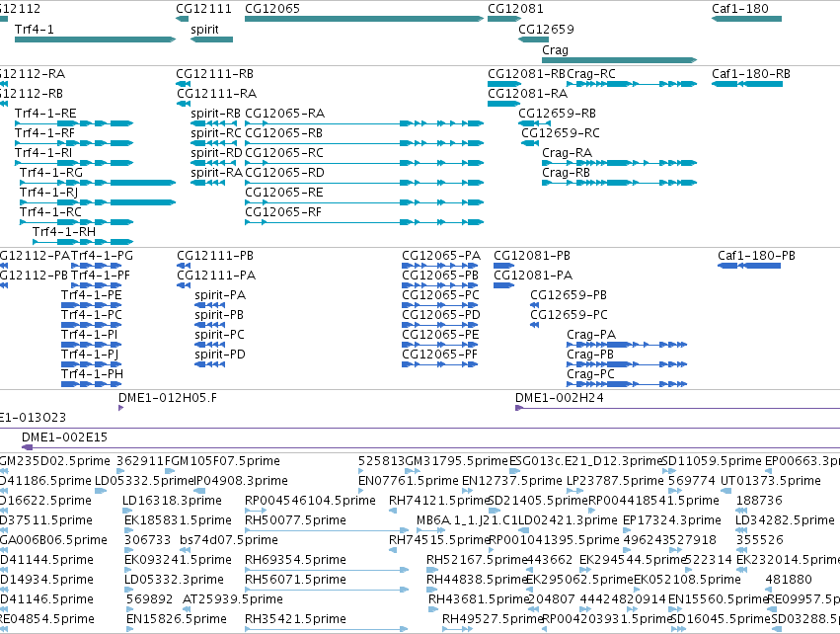Select the Crag-RC transcript label
Image resolution: width=840 pixels, height=634 pixels.
coord(591,74)
